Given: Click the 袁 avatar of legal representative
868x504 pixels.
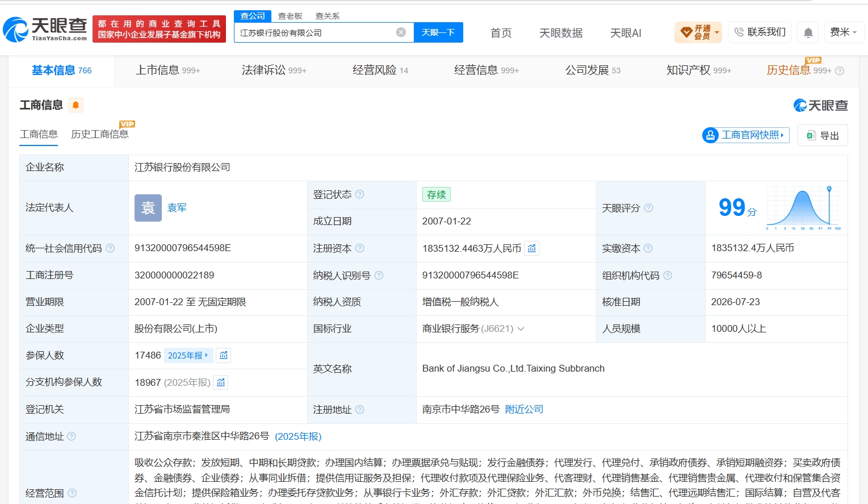Looking at the screenshot, I should pos(148,208).
